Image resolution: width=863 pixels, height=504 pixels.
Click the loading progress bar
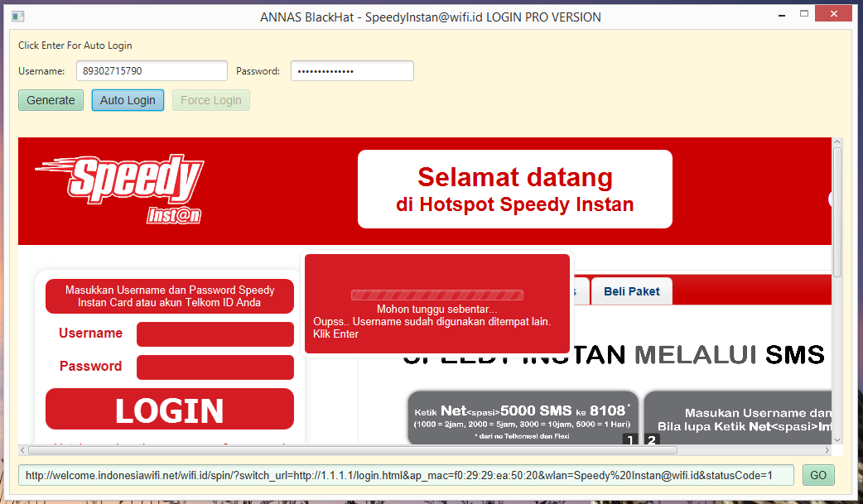[437, 295]
